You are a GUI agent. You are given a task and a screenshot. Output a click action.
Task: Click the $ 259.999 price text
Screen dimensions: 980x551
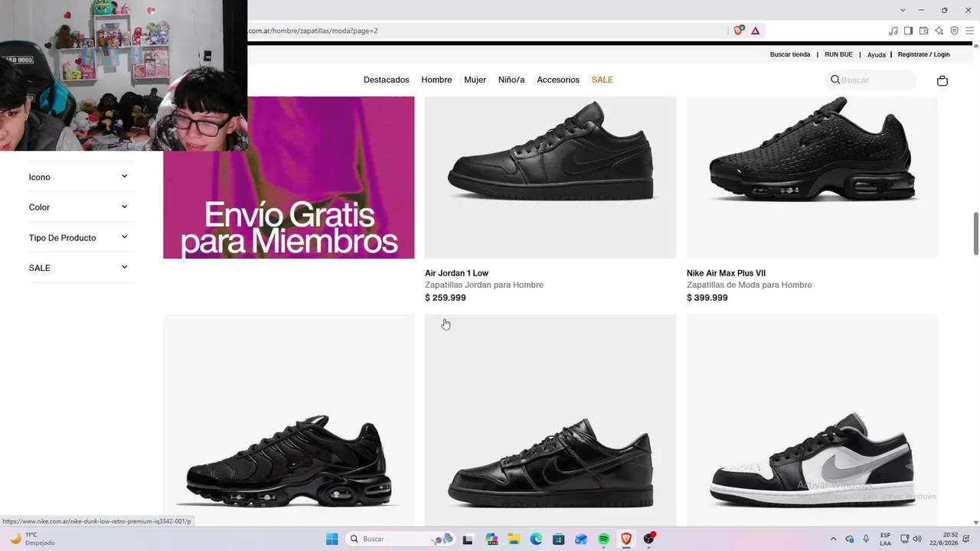point(445,298)
